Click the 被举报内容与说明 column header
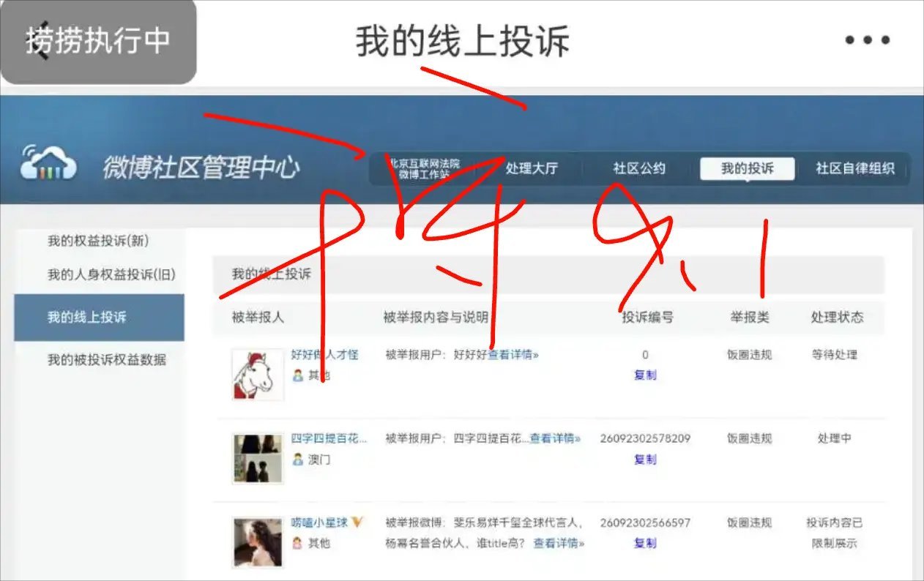The width and height of the screenshot is (924, 581). pyautogui.click(x=436, y=318)
